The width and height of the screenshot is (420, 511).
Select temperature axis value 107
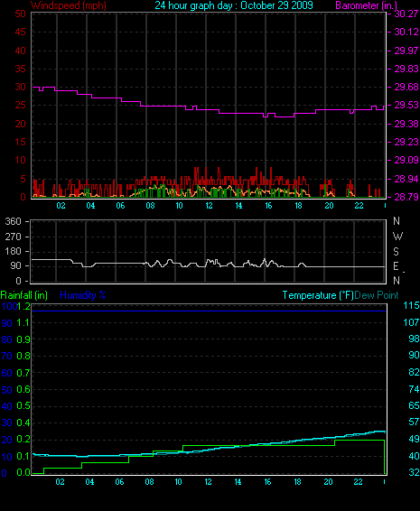(411, 322)
